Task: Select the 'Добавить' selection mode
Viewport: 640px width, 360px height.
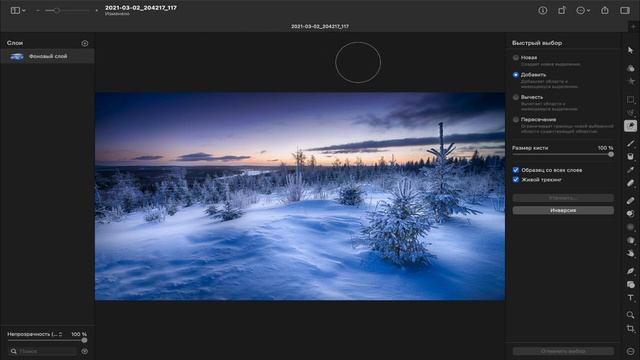Action: pyautogui.click(x=516, y=75)
